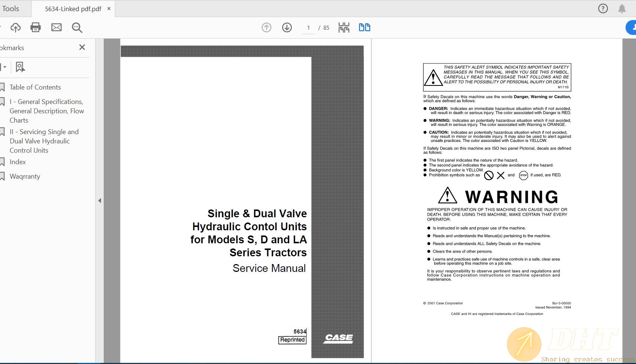This screenshot has height=364, width=636.
Task: Click bookmark icon beside Index
Action: pos(2,162)
